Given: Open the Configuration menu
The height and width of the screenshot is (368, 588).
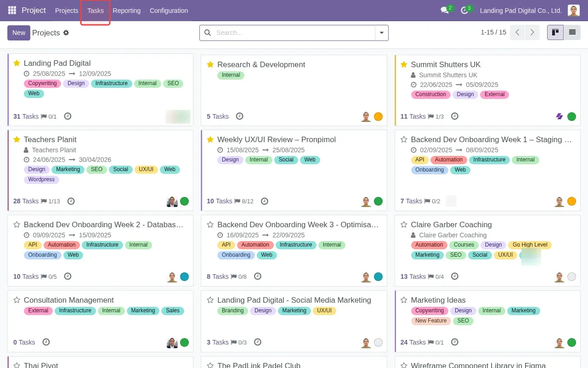Looking at the screenshot, I should point(169,11).
